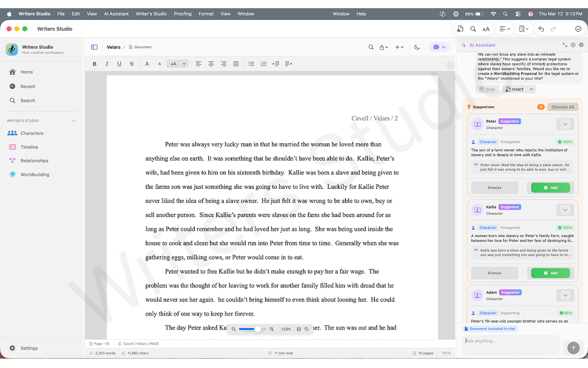Zoom out with the minus magnifier
This screenshot has height=368, width=588.
click(234, 329)
